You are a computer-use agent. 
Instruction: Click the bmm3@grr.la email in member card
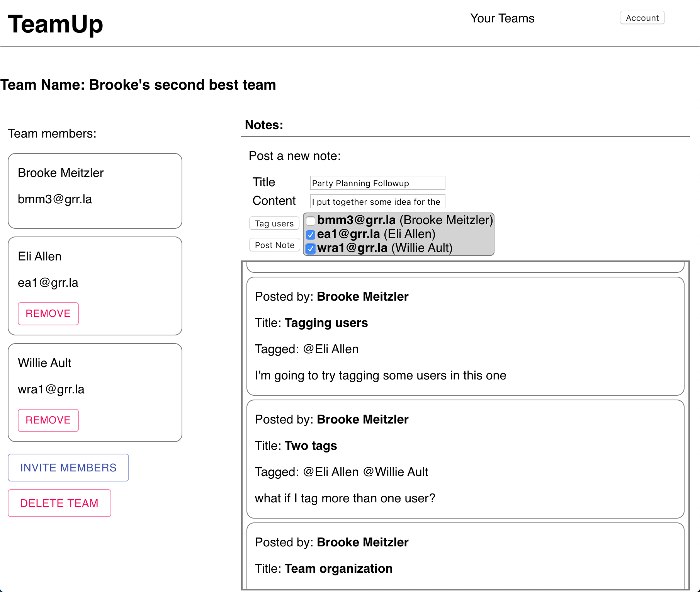click(x=55, y=199)
